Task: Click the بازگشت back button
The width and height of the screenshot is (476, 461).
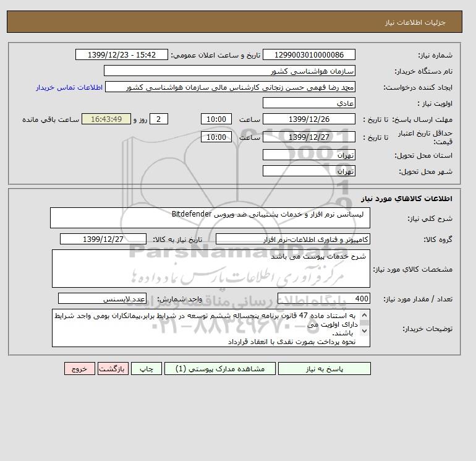Action: (x=113, y=368)
